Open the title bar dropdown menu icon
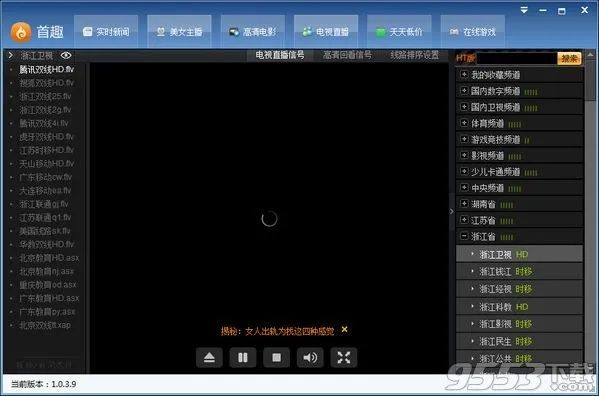The height and width of the screenshot is (396, 599). (x=524, y=10)
